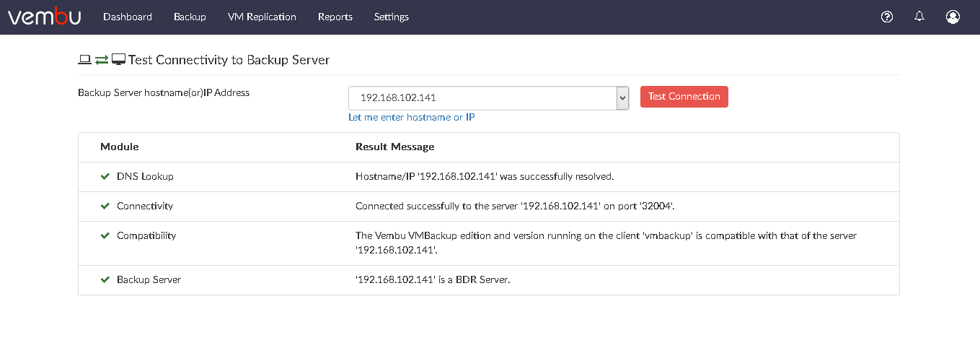Expand the backup server IP dropdown arrow
This screenshot has height=343, width=980.
(623, 98)
